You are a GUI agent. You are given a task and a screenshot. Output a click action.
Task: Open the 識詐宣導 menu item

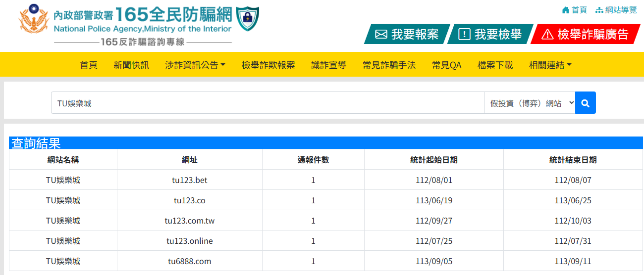328,65
